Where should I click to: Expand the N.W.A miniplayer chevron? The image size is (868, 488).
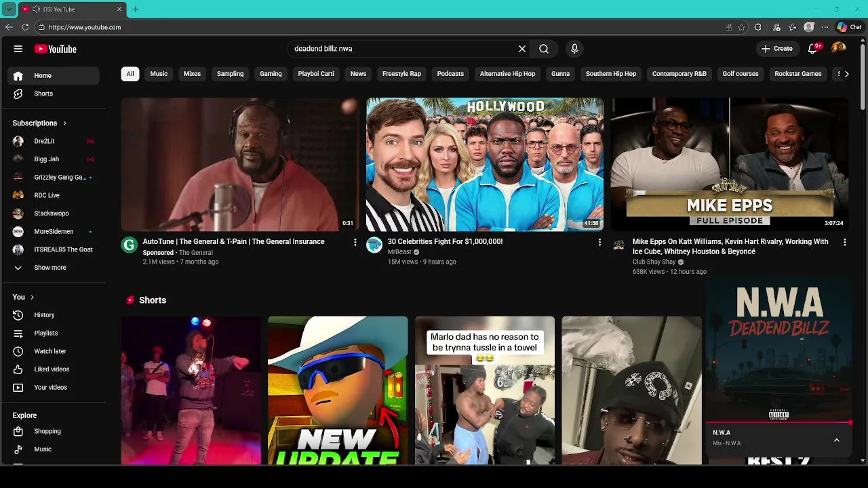[837, 440]
